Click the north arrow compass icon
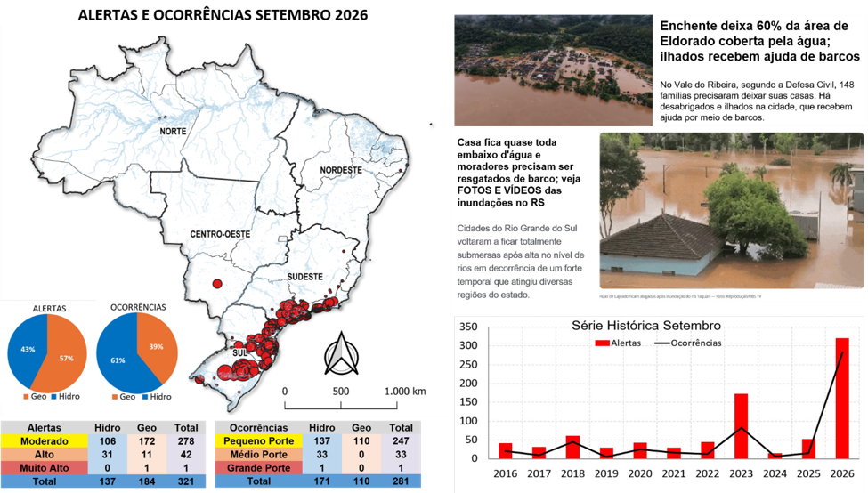The width and height of the screenshot is (868, 493). (340, 354)
